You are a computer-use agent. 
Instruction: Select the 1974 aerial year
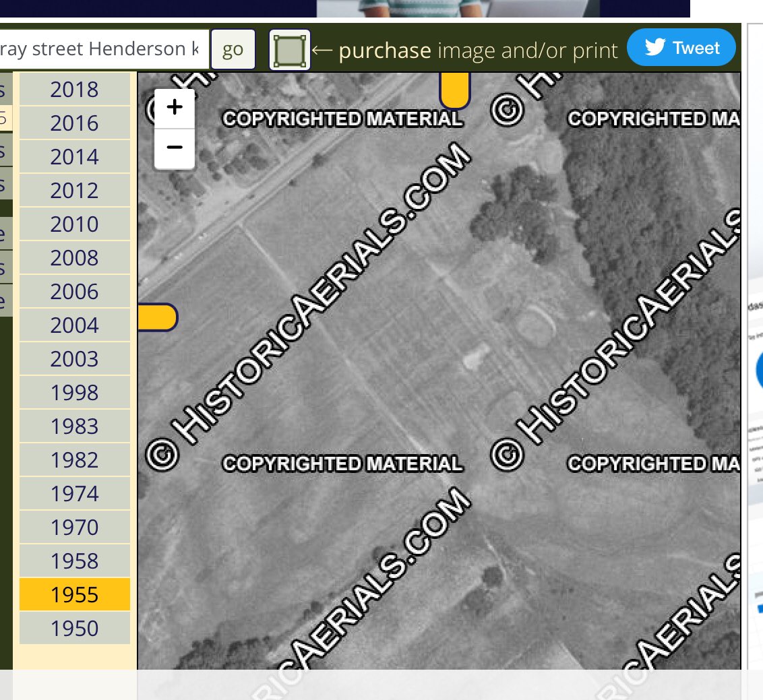pyautogui.click(x=74, y=494)
